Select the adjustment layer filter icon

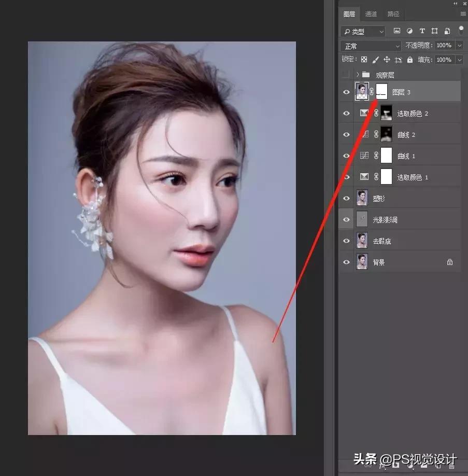(410, 31)
